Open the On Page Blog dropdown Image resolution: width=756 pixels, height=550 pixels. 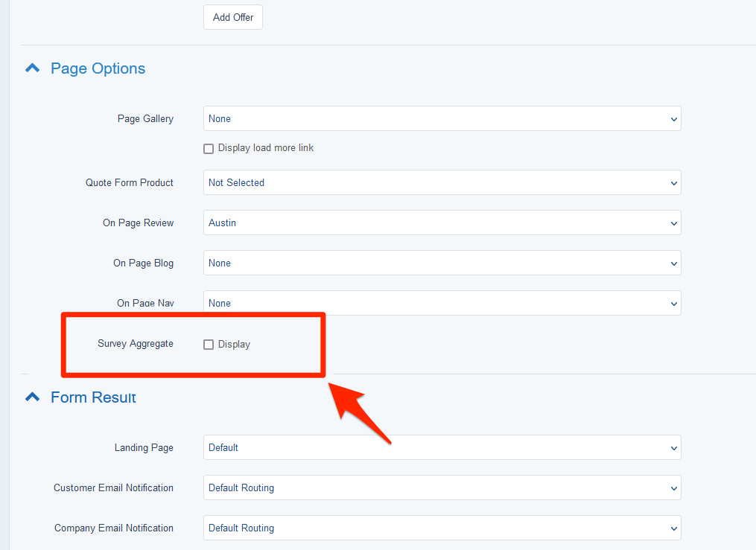tap(442, 263)
